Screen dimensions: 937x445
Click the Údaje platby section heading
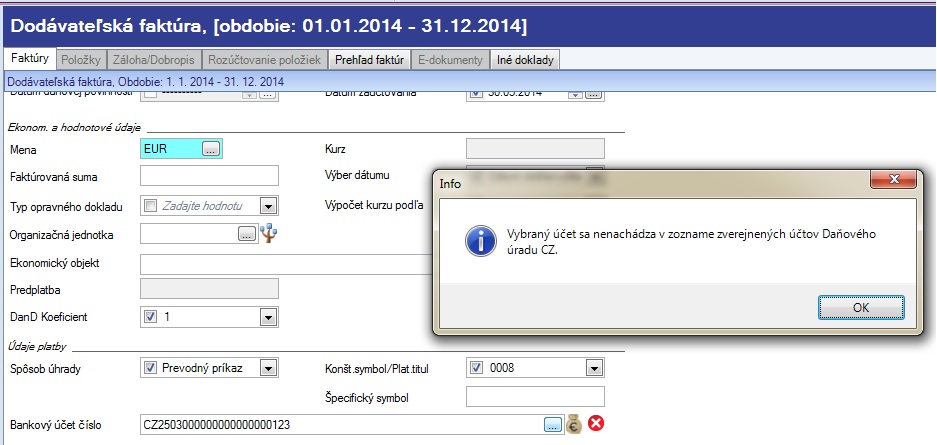38,346
